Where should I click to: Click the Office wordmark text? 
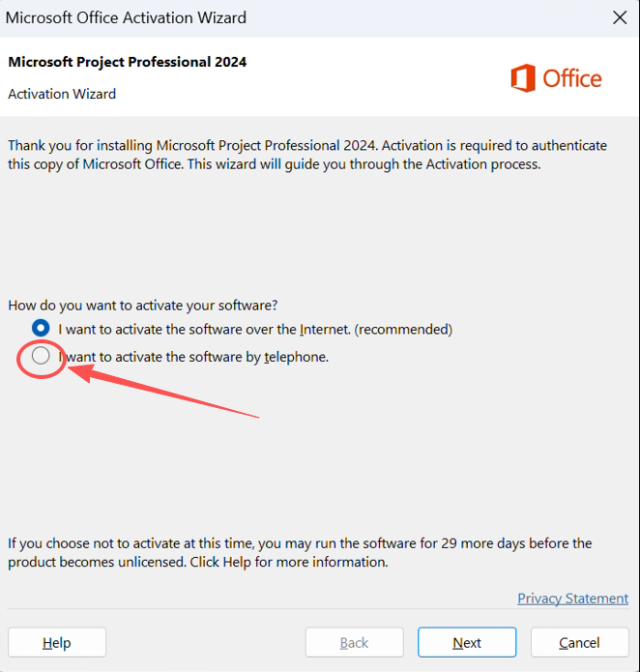coord(572,78)
